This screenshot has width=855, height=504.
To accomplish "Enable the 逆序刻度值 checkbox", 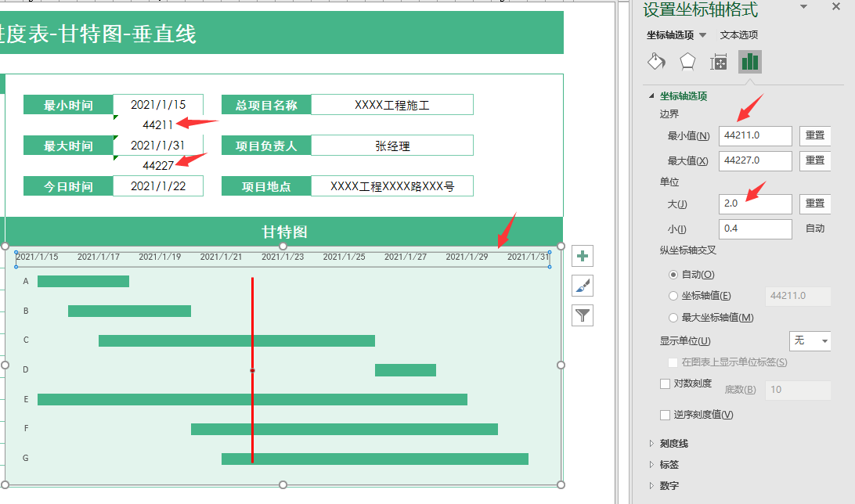I will coord(666,416).
